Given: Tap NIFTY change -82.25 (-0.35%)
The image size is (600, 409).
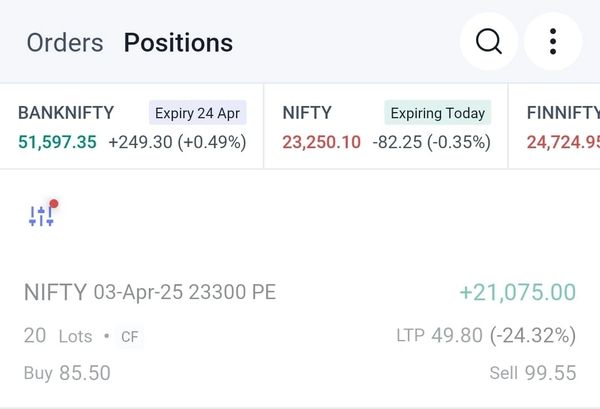Looking at the screenshot, I should [431, 142].
